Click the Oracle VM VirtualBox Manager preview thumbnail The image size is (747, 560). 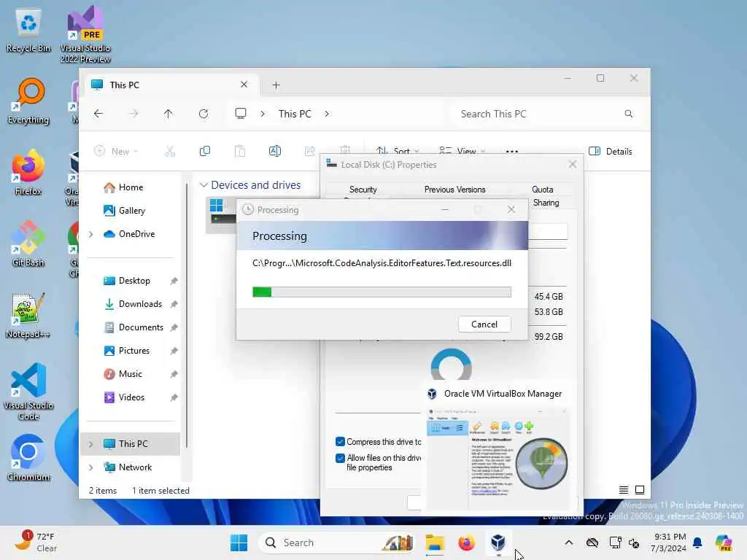tap(498, 459)
